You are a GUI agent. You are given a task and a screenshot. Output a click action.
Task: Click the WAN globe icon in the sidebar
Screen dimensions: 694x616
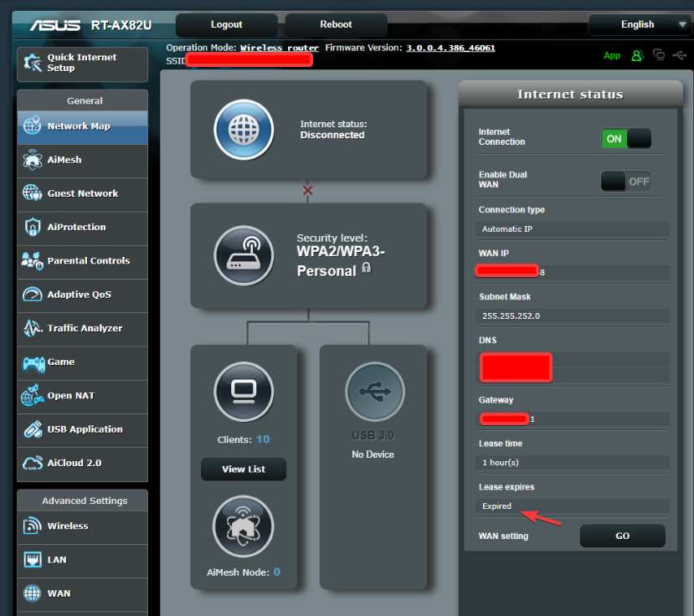coord(33,593)
